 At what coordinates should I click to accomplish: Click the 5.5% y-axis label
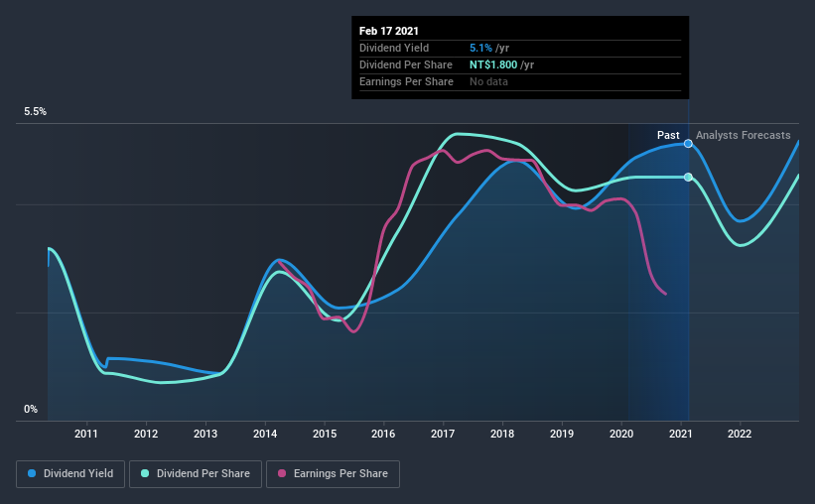point(35,112)
